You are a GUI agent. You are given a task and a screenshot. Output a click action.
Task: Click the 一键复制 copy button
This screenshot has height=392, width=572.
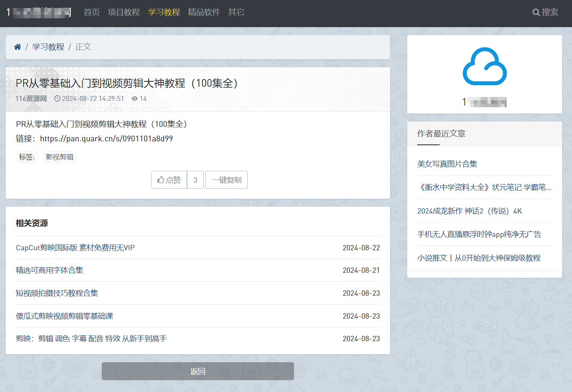click(226, 180)
